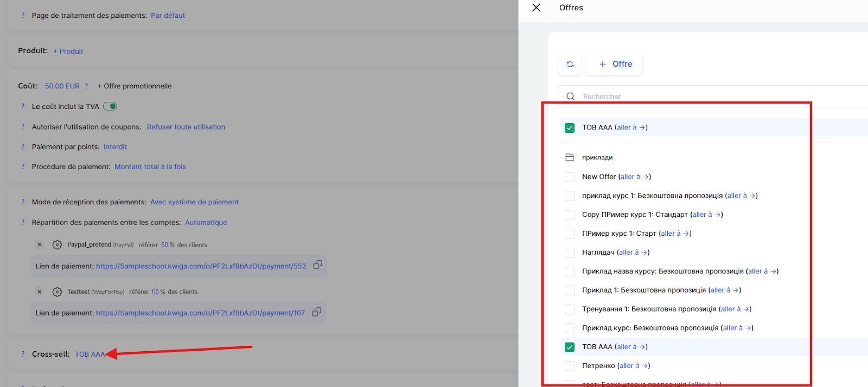The width and height of the screenshot is (868, 387).
Task: Open 'Montant total à la fois' option
Action: [x=150, y=167]
